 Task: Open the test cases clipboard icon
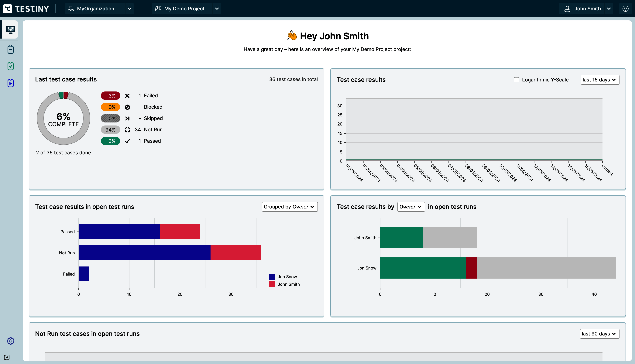tap(10, 49)
